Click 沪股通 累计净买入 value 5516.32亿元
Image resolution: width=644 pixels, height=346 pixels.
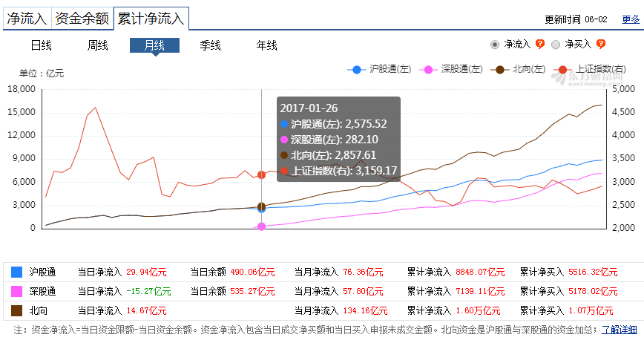593,272
